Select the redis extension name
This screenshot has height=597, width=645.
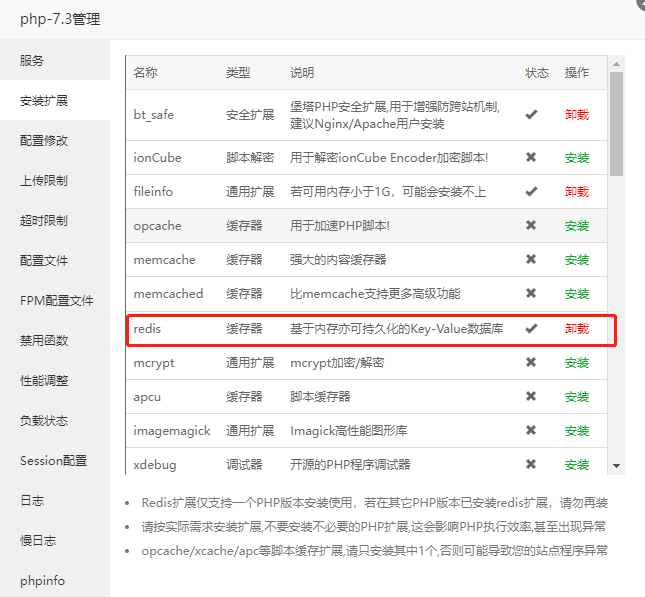coord(147,329)
